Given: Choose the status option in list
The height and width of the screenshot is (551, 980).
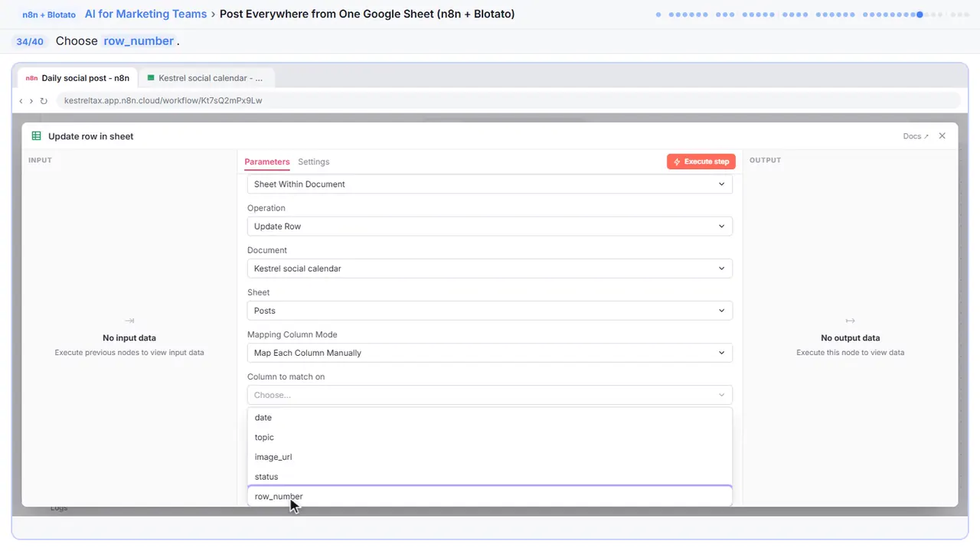Looking at the screenshot, I should [x=490, y=477].
